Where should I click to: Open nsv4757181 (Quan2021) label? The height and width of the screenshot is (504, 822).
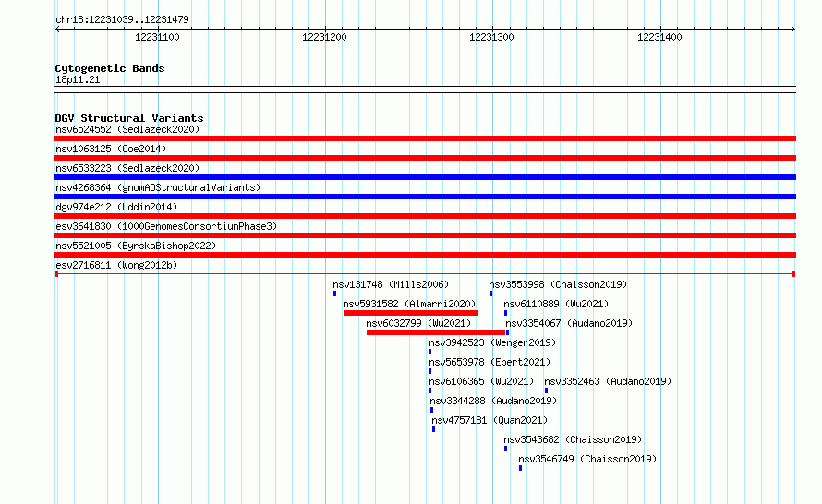pos(490,420)
